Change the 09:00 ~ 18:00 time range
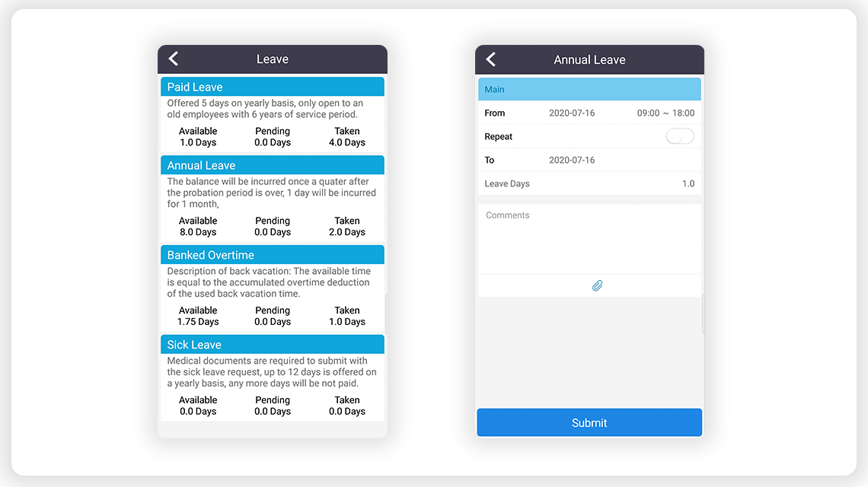Screen dimensions: 868x487 pyautogui.click(x=665, y=113)
